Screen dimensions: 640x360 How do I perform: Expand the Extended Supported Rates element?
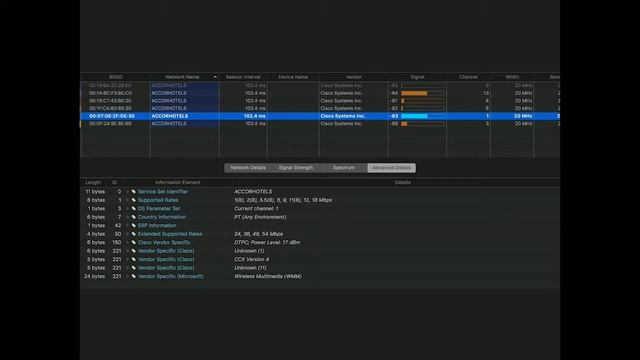tap(127, 234)
